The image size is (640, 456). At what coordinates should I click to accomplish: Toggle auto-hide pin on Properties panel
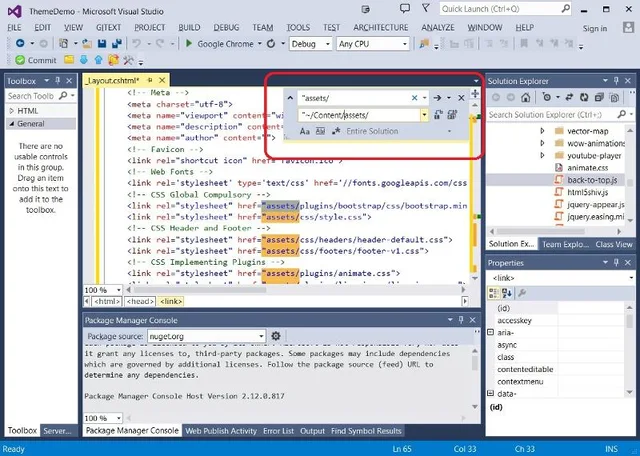pyautogui.click(x=616, y=262)
